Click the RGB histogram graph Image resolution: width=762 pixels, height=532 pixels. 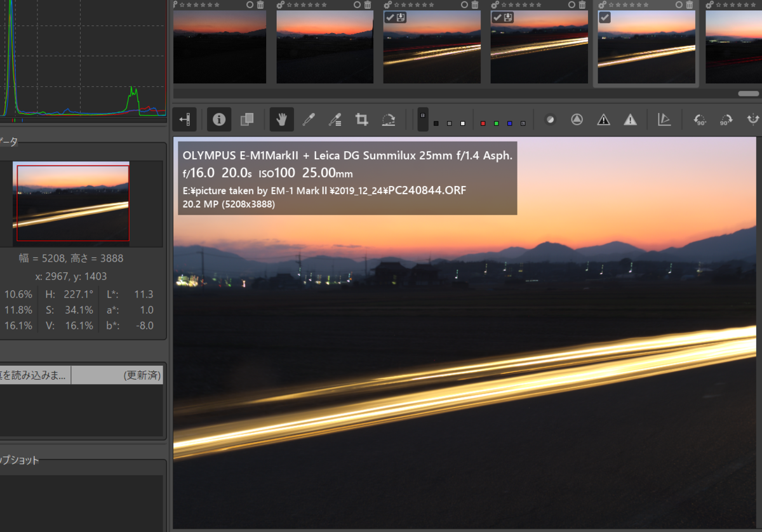(83, 58)
